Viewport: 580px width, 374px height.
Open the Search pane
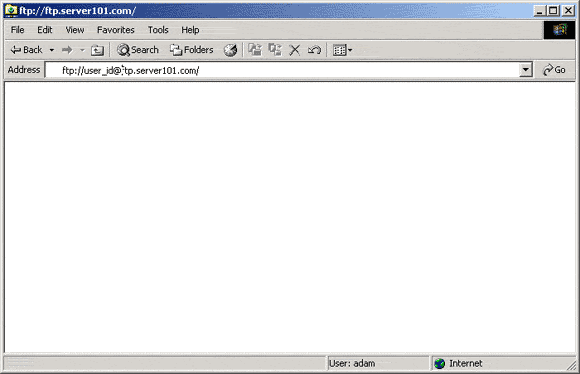pos(138,50)
